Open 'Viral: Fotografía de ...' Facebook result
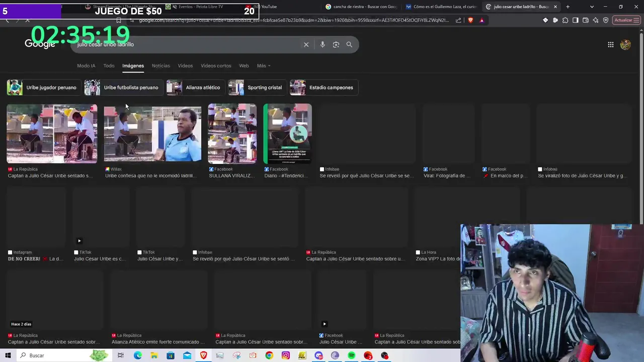644x362 pixels. pos(447,176)
